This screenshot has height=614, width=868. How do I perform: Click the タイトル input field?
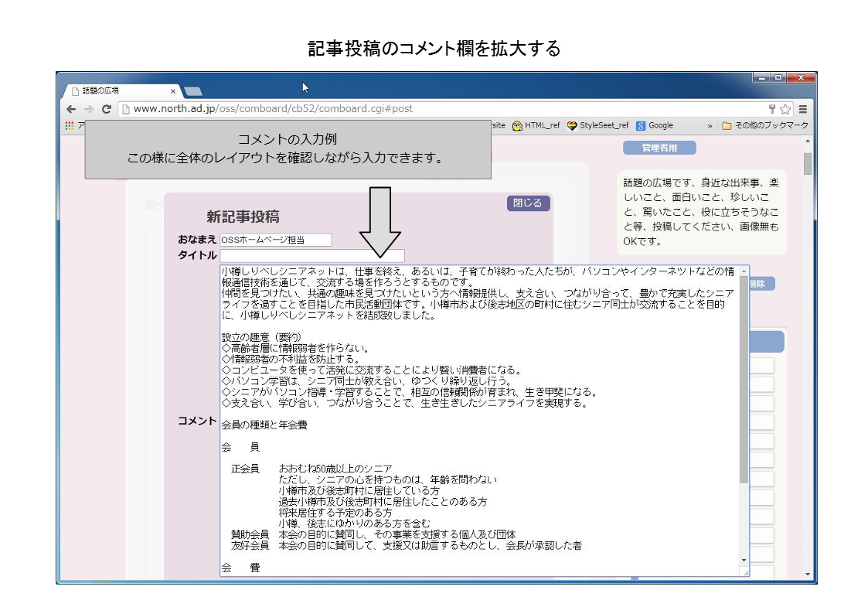(312, 255)
